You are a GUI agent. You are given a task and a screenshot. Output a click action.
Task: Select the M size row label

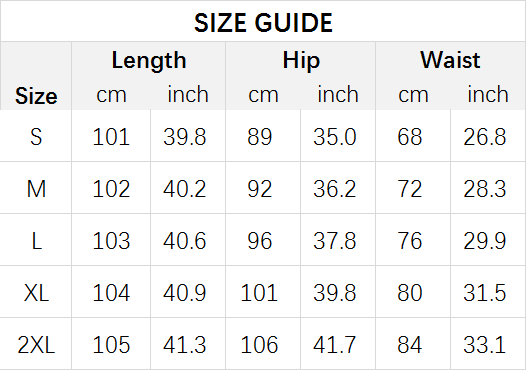(x=36, y=189)
